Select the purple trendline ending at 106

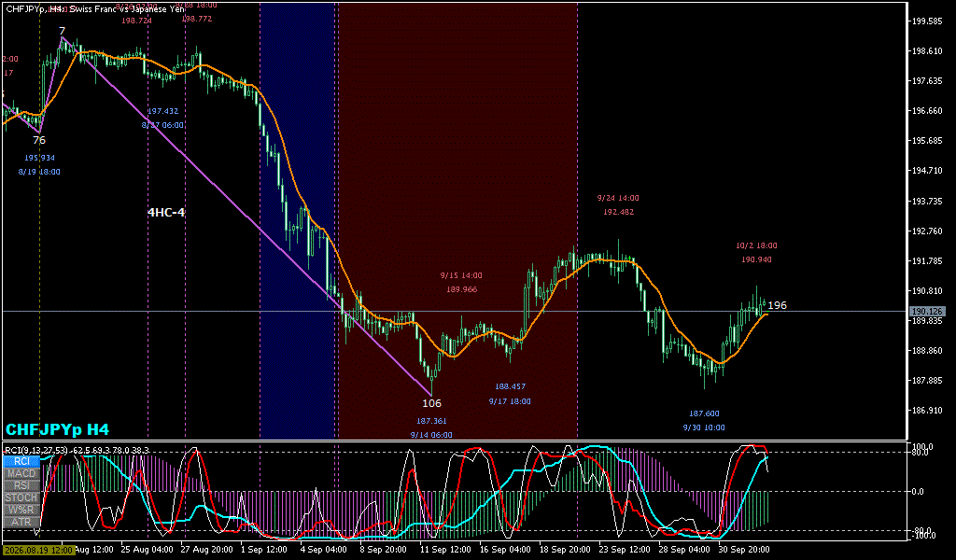click(246, 217)
